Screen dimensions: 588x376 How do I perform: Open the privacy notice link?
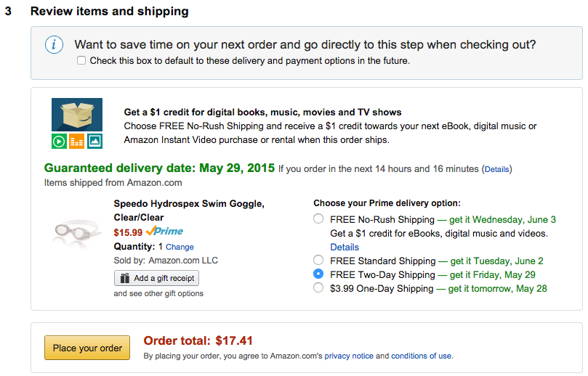348,356
